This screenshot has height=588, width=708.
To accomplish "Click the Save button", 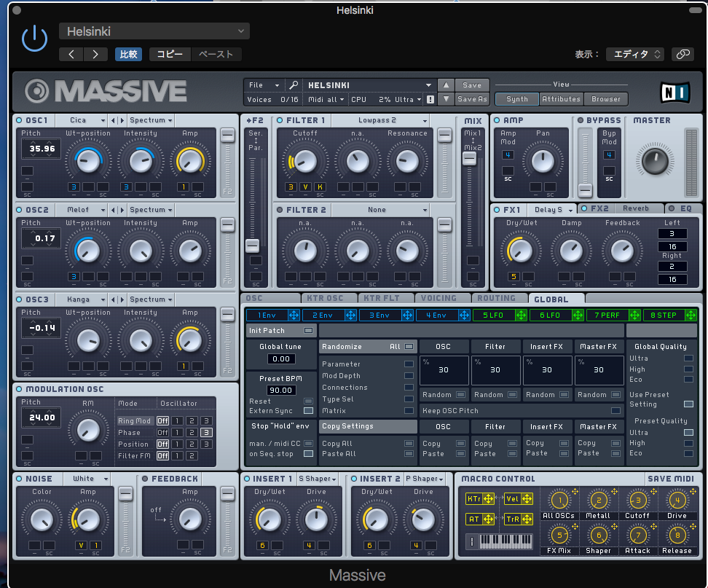I will 472,85.
